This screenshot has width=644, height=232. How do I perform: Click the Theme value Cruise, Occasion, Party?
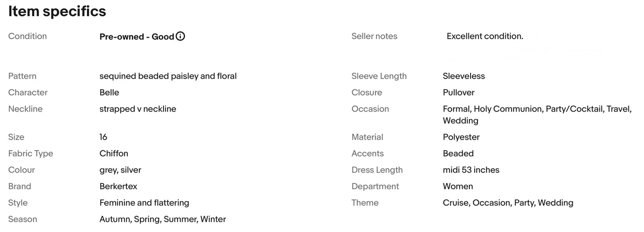coord(508,203)
